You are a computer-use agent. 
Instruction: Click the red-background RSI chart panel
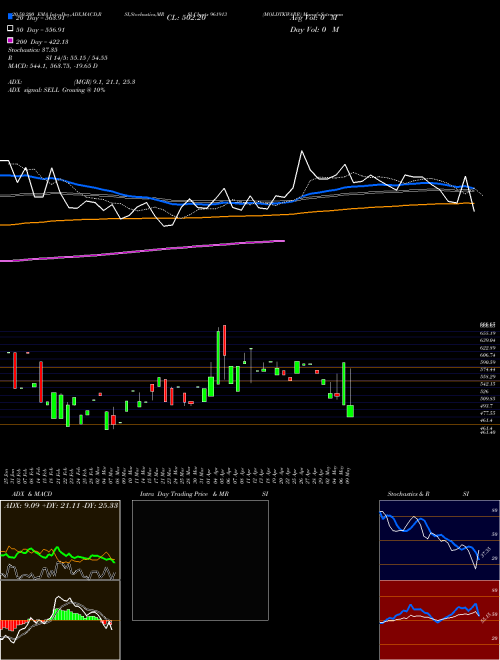(439, 620)
